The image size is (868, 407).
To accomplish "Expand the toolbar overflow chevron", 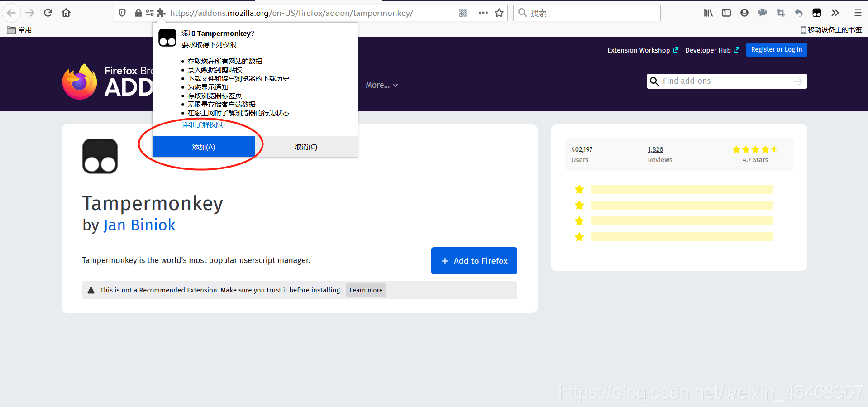I will point(835,13).
